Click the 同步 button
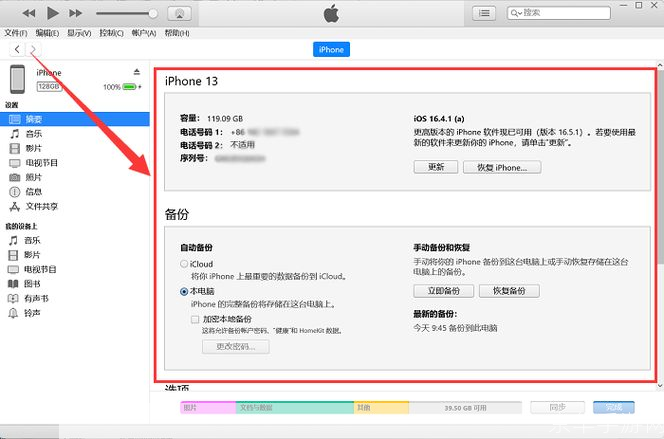 [x=557, y=407]
